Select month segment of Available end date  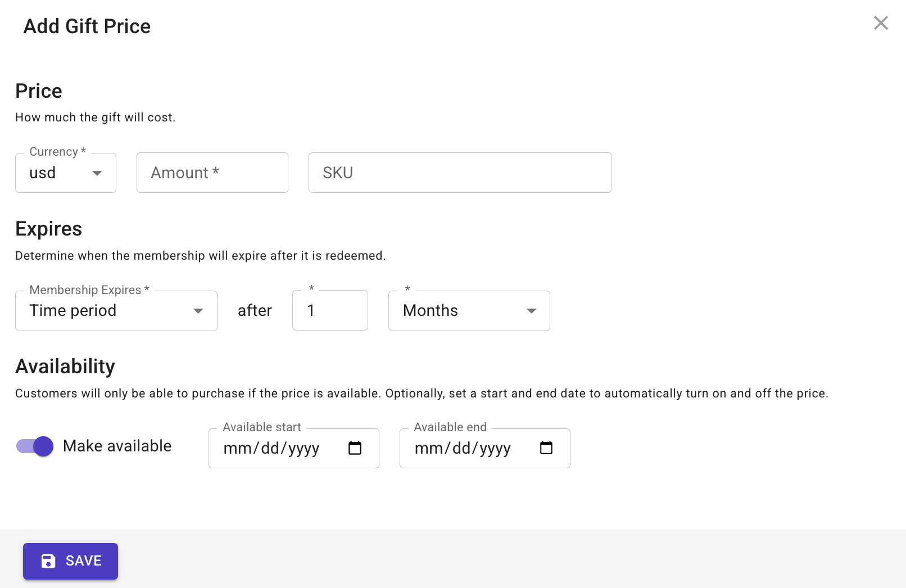429,449
